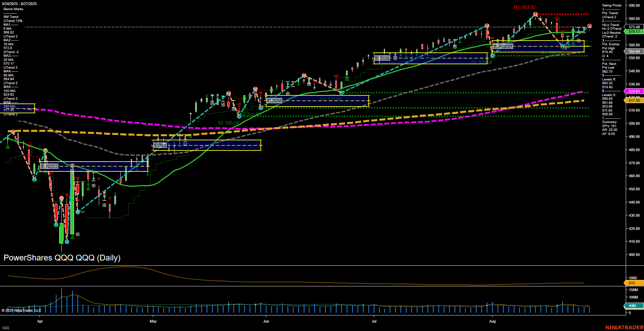Select the M:July monthly range label
The width and height of the screenshot is (644, 331).
pyautogui.click(x=382, y=58)
